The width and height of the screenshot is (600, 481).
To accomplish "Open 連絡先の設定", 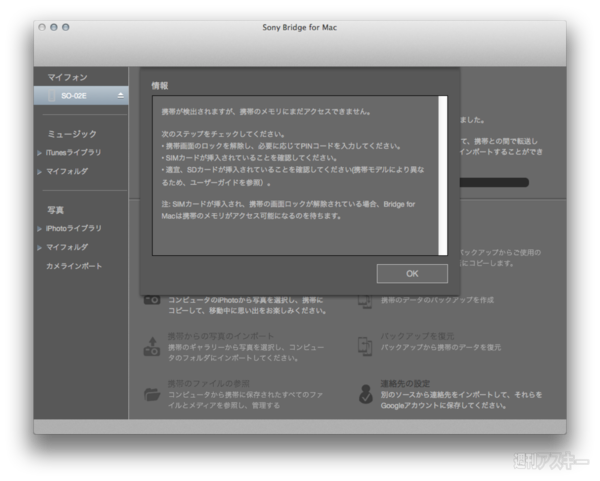I will pyautogui.click(x=405, y=383).
